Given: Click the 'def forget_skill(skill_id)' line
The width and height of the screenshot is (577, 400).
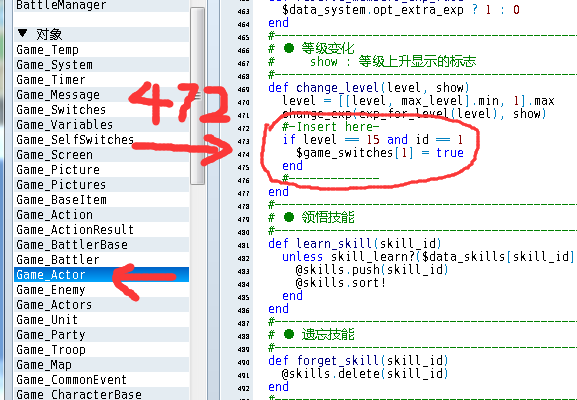Looking at the screenshot, I should point(358,361).
